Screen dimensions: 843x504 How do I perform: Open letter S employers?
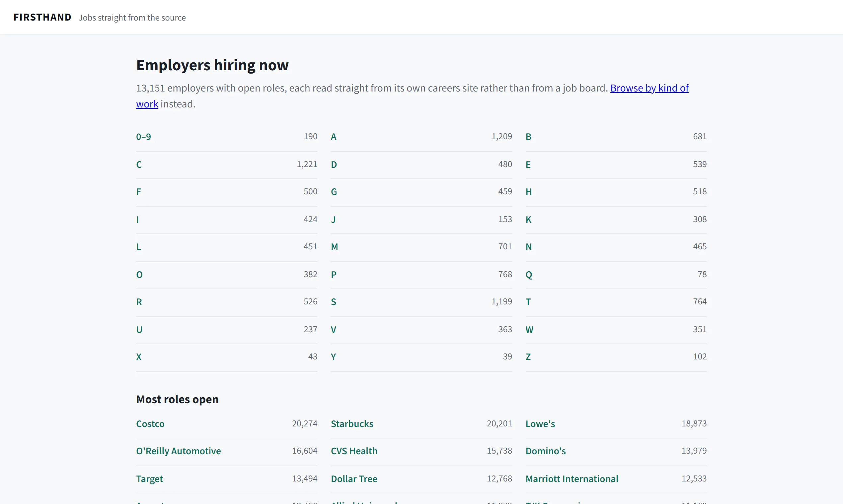pos(334,302)
